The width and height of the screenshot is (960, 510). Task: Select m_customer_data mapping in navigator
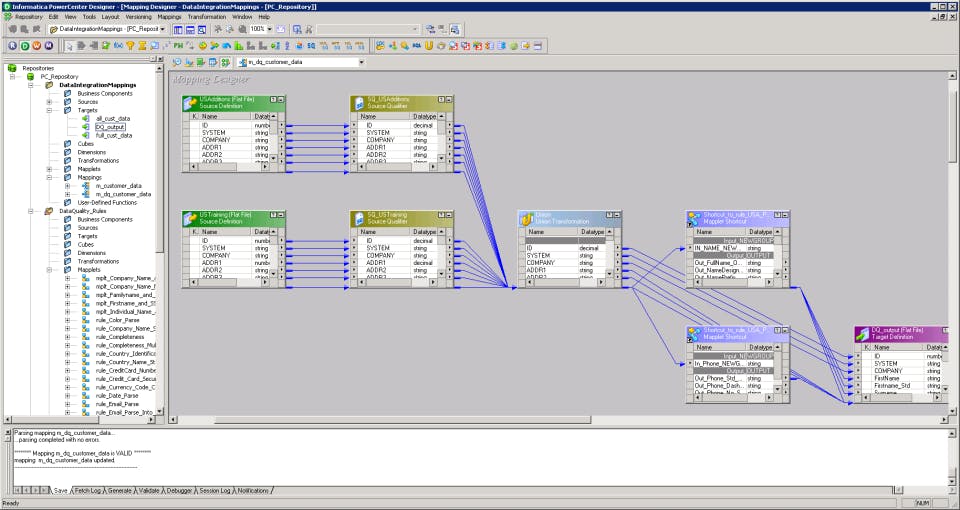[x=118, y=186]
